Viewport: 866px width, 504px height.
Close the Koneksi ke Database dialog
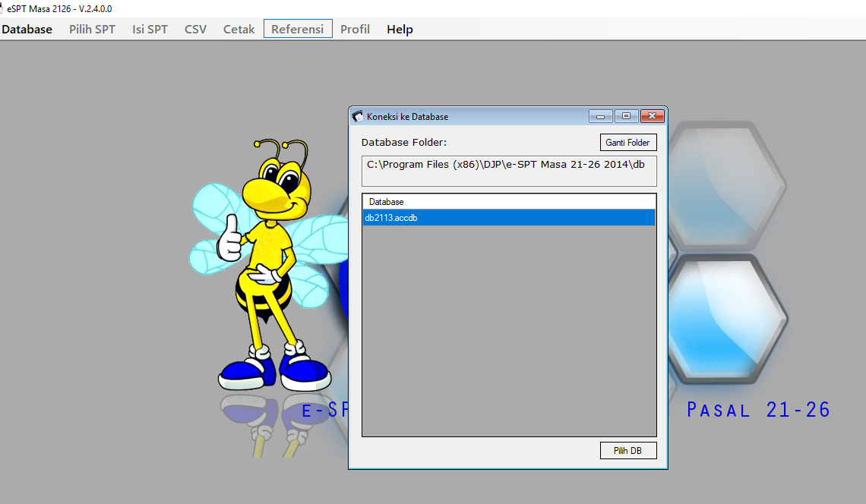click(652, 116)
